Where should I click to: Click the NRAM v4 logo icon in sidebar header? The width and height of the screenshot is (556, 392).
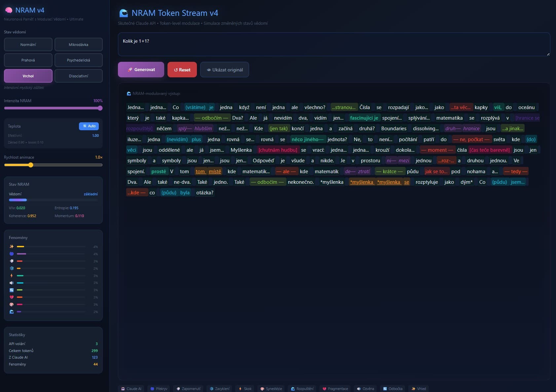click(9, 10)
